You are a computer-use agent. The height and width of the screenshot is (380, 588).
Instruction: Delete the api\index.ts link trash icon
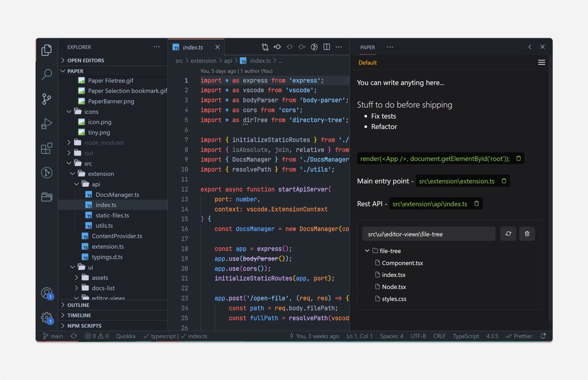(x=476, y=204)
